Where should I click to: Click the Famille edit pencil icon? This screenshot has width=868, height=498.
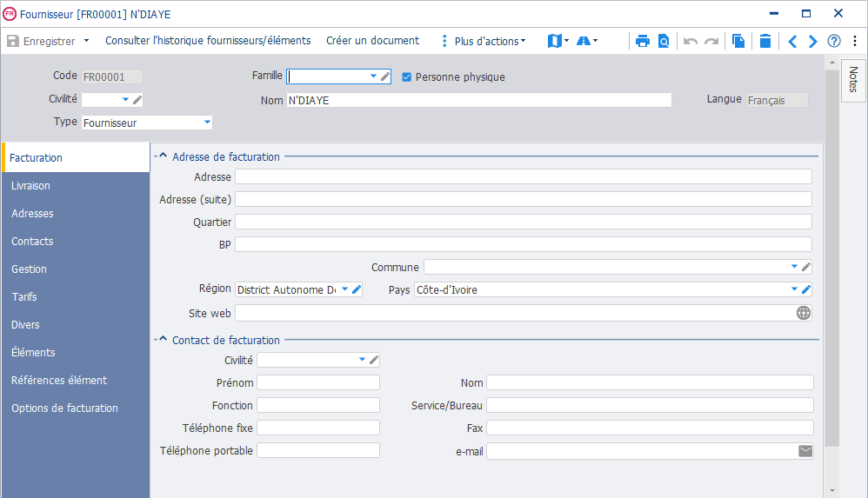pos(385,76)
